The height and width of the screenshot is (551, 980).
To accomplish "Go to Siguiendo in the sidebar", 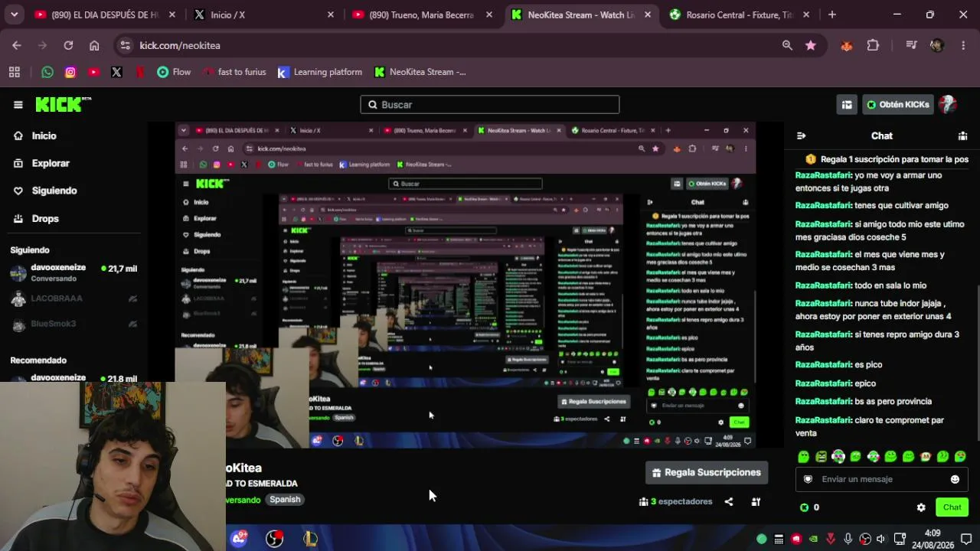I will (x=45, y=191).
